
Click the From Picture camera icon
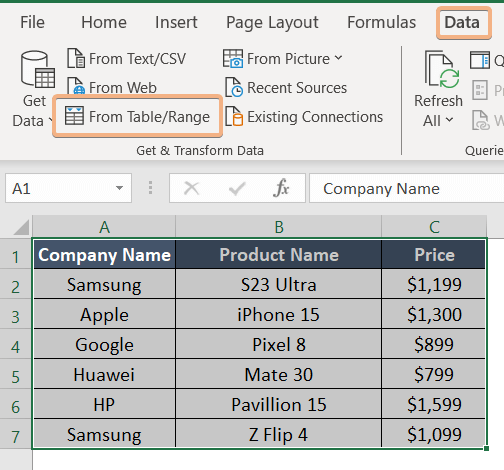(x=233, y=58)
